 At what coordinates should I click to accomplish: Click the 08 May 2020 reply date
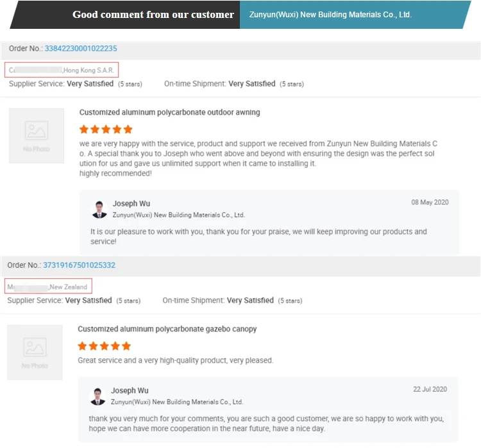[430, 203]
